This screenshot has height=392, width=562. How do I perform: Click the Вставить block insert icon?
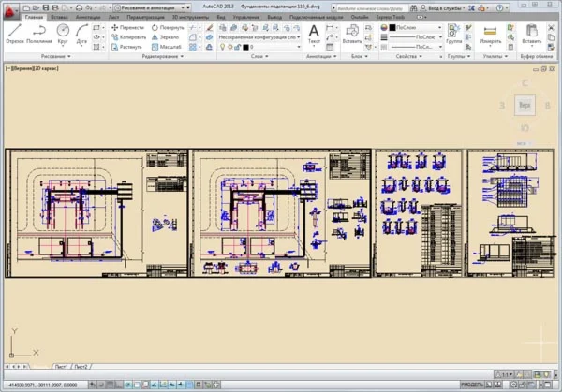(x=352, y=33)
